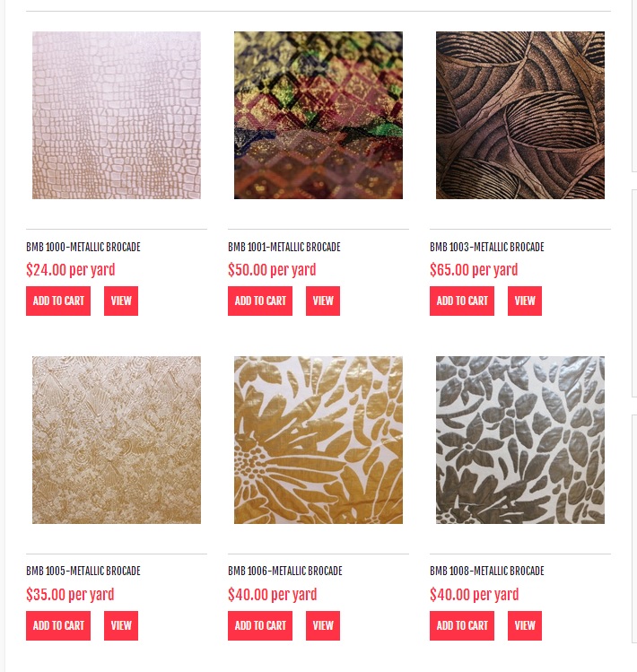Open the pink crocodile-pattern fabric thumbnail

117,115
